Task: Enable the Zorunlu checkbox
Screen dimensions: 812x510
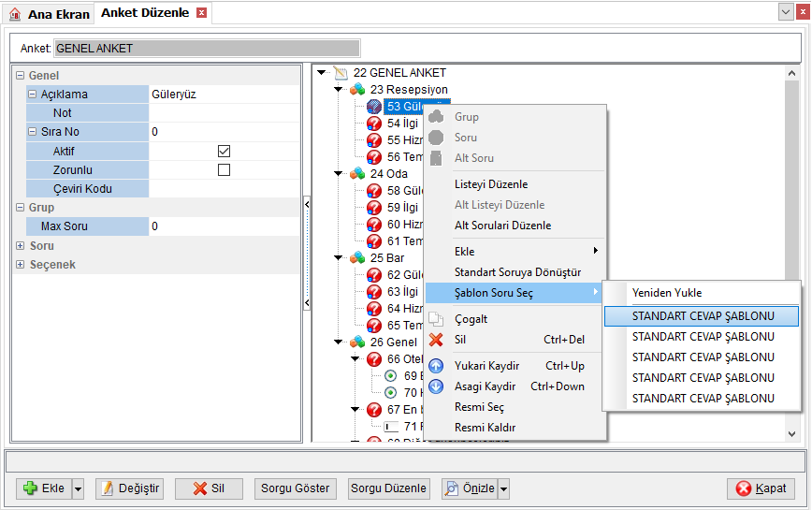Action: (x=224, y=169)
